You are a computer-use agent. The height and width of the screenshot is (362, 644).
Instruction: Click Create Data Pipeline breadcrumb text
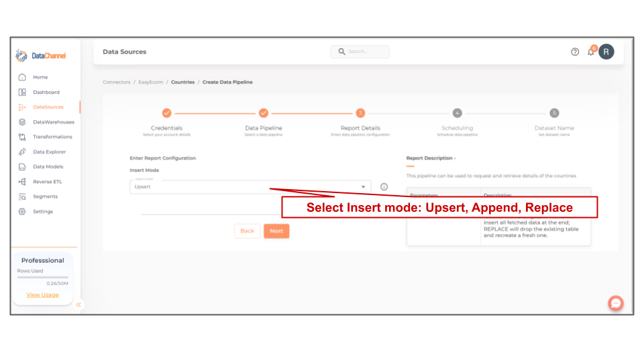point(227,82)
